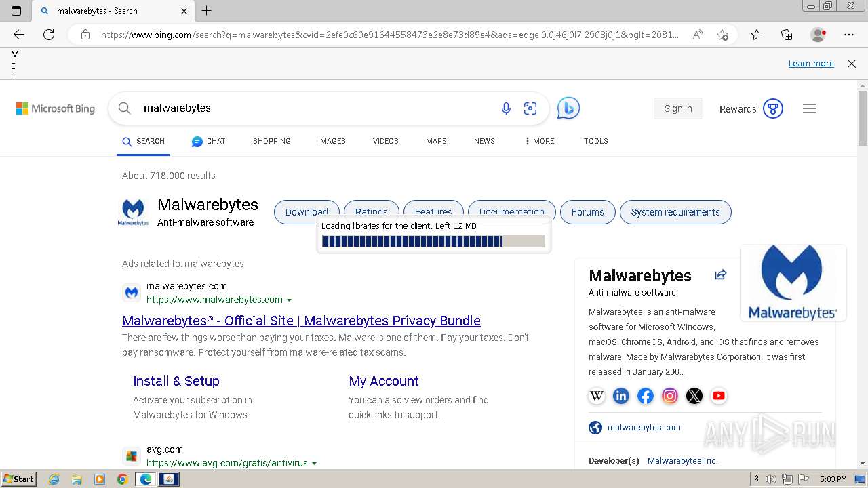
Task: Switch to the MAPS tab
Action: click(436, 141)
